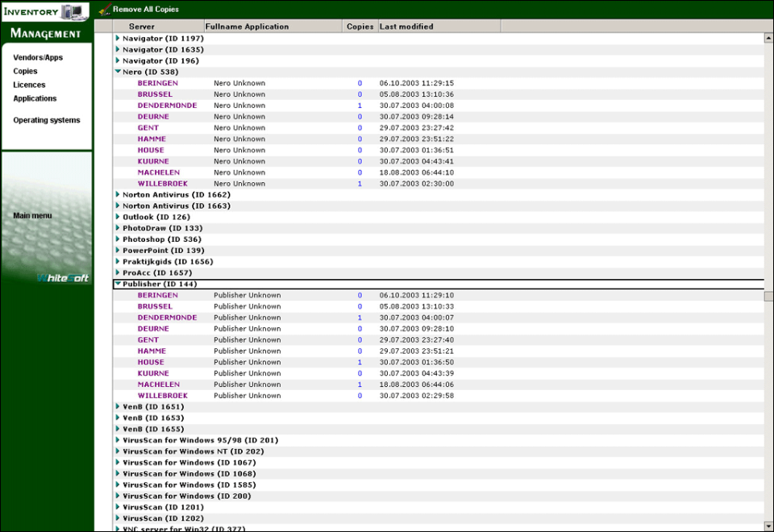Click the Main menu link
The height and width of the screenshot is (532, 774).
(32, 216)
